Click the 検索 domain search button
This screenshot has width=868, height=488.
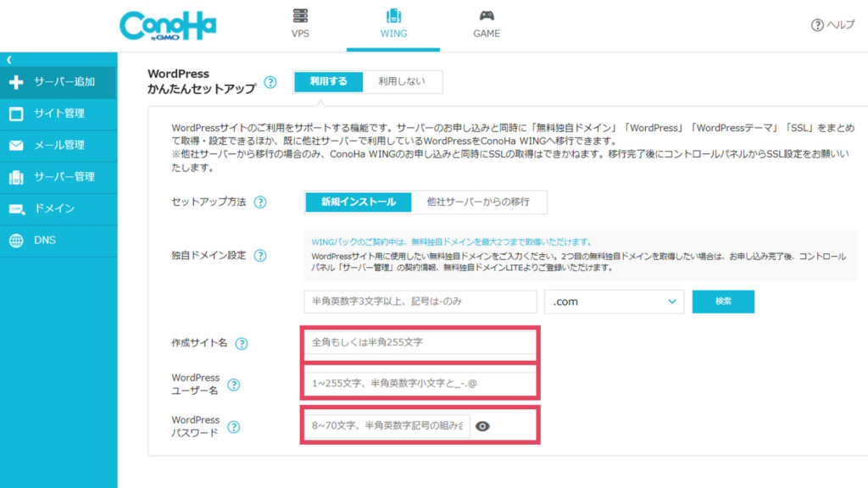point(723,302)
